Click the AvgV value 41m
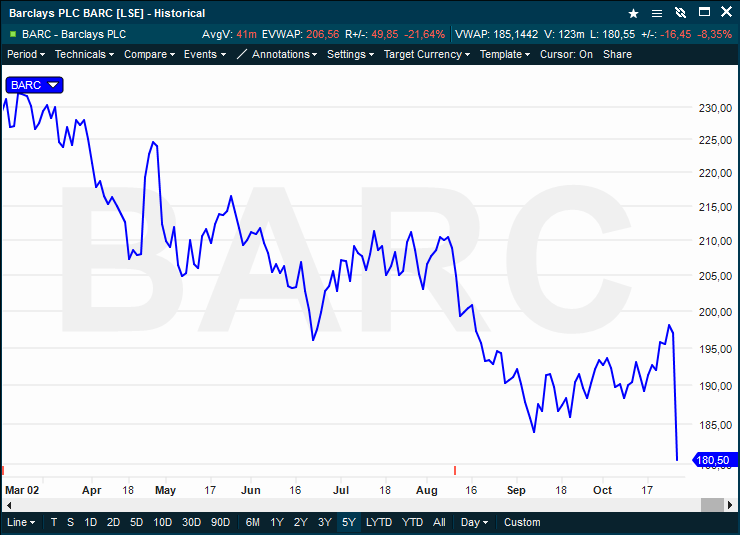740x535 pixels. coord(246,34)
